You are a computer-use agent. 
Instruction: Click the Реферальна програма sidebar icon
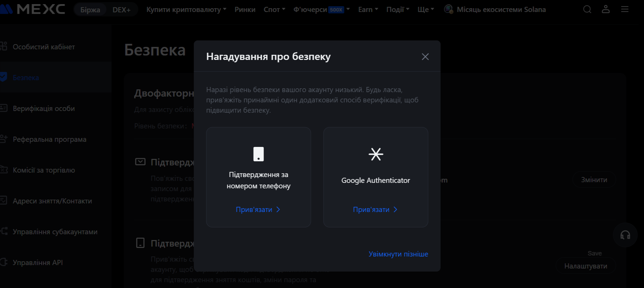click(3, 139)
